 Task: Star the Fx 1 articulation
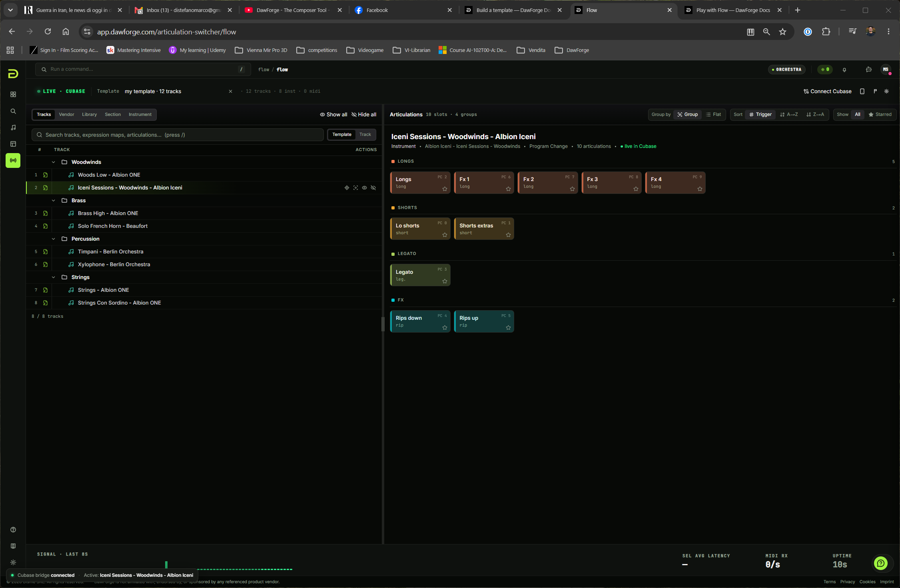(508, 189)
